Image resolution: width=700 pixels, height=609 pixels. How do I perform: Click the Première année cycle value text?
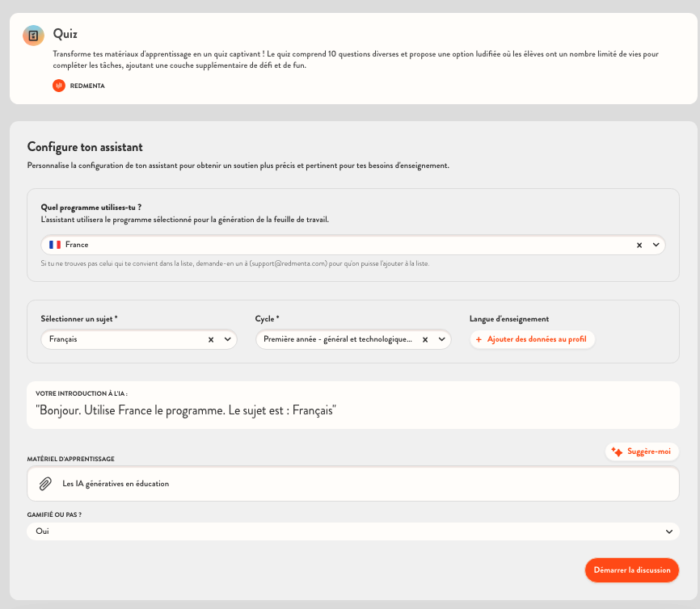338,340
